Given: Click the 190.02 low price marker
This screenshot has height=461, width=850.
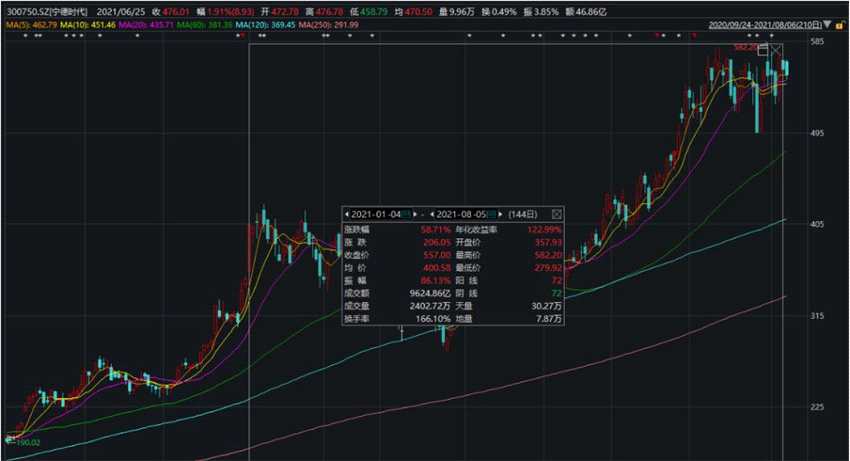Looking at the screenshot, I should pyautogui.click(x=28, y=443).
